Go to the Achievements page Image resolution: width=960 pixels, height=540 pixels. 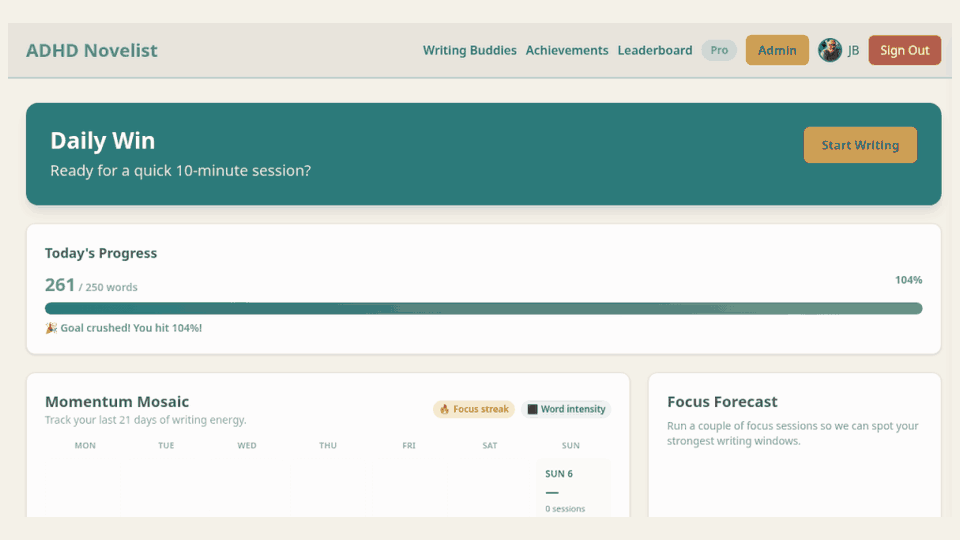click(x=567, y=50)
